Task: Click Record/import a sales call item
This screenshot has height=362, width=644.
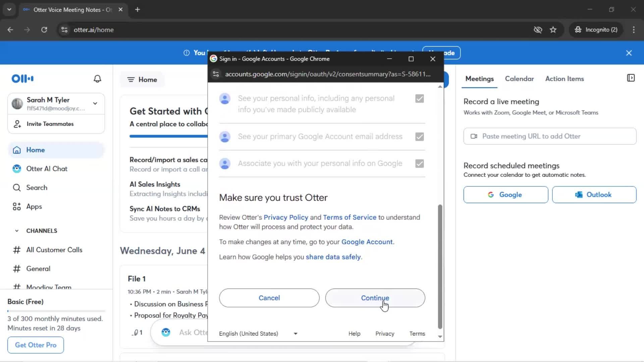Action: 168,160
